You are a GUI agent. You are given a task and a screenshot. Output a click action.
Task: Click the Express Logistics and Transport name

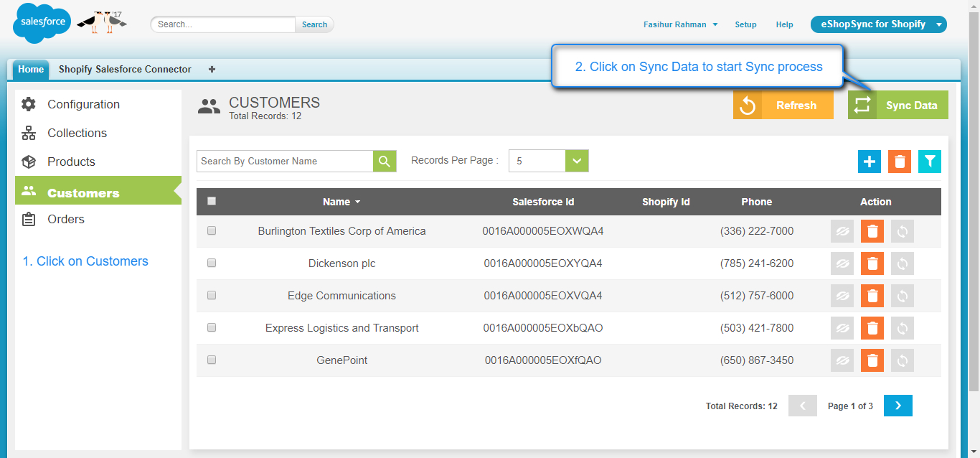(x=342, y=328)
